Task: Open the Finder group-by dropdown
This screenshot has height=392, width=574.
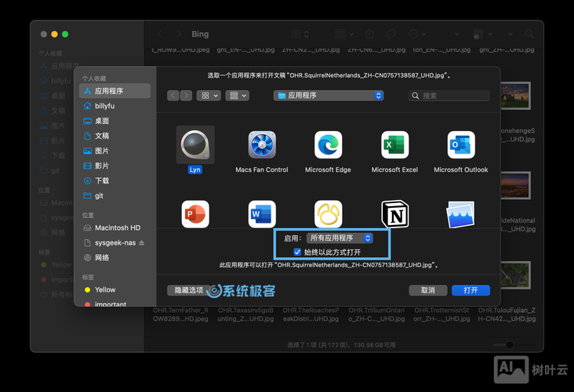Action: [x=344, y=34]
